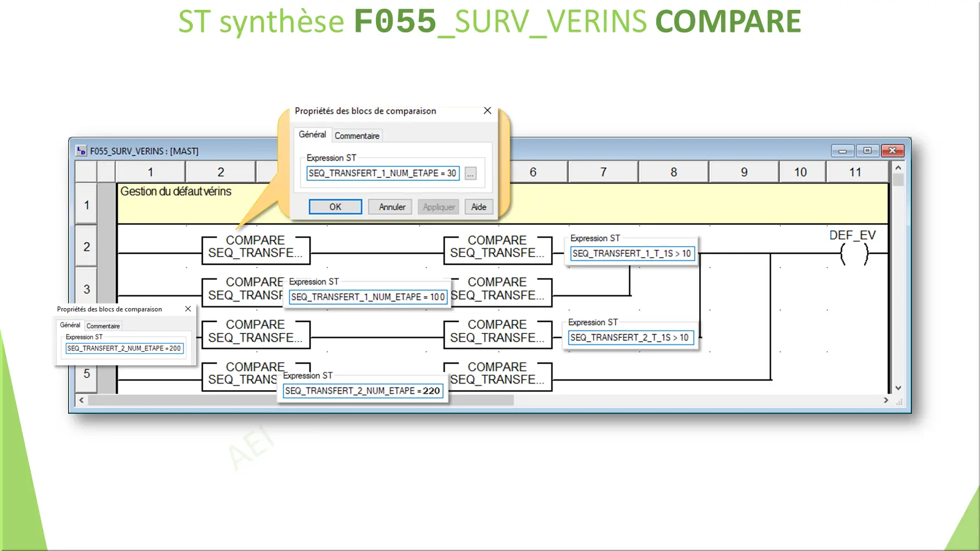Open the expression browser with the "..." button
Screen dimensions: 980x551
[470, 172]
